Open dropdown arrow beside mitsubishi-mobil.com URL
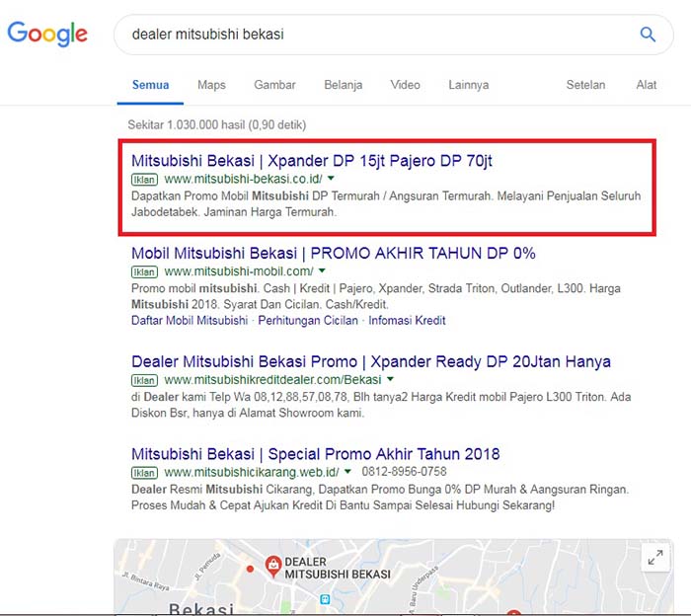691x616 pixels. (322, 271)
